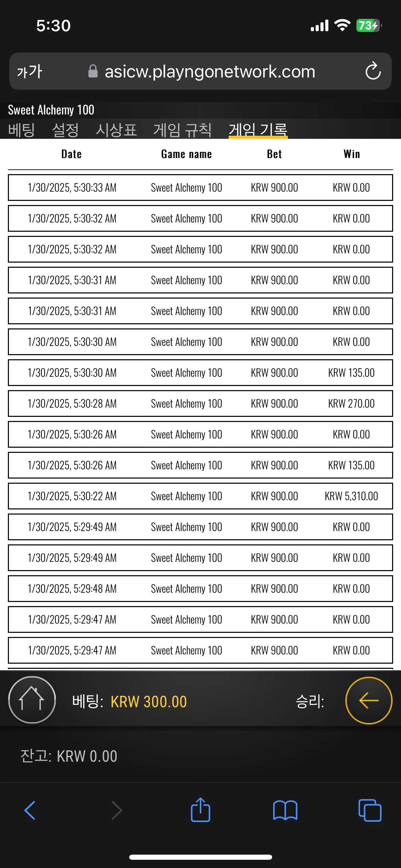Tap the Safari forward chevron
401x868 pixels.
tap(117, 810)
